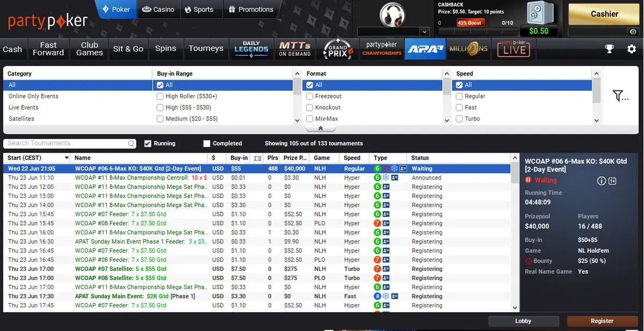Select the Live Events category

(24, 107)
